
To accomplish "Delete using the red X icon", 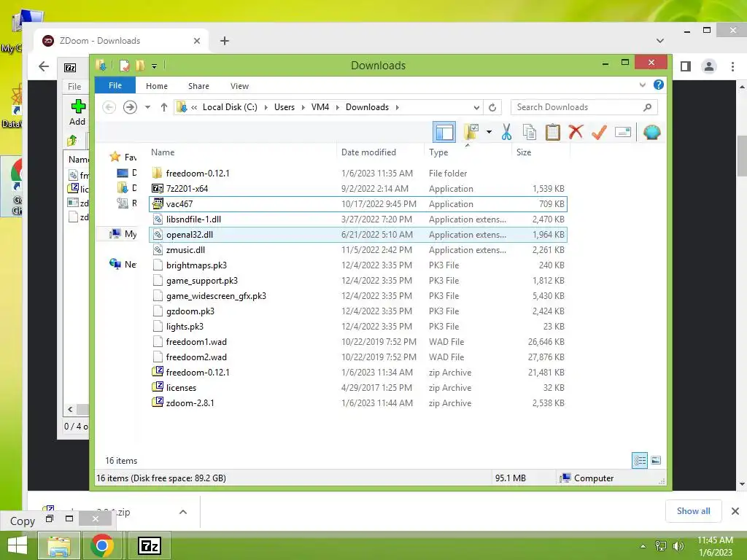I will [x=576, y=131].
